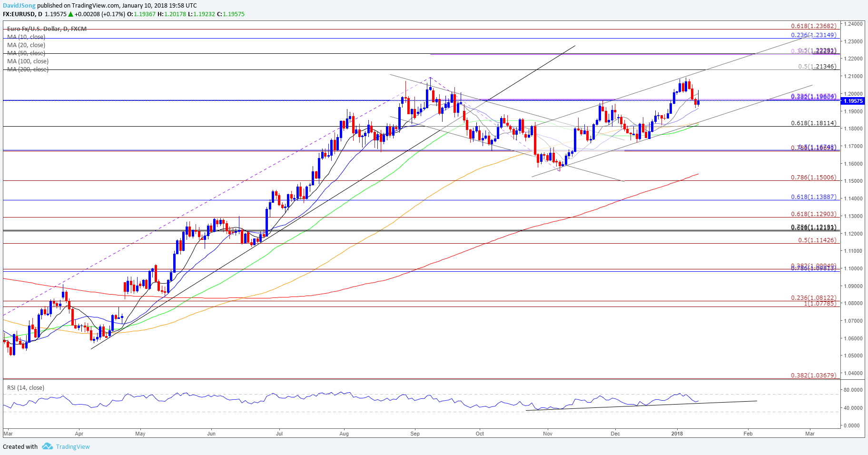Click the 1.10000 price axis tick
868x455 pixels.
coord(854,268)
